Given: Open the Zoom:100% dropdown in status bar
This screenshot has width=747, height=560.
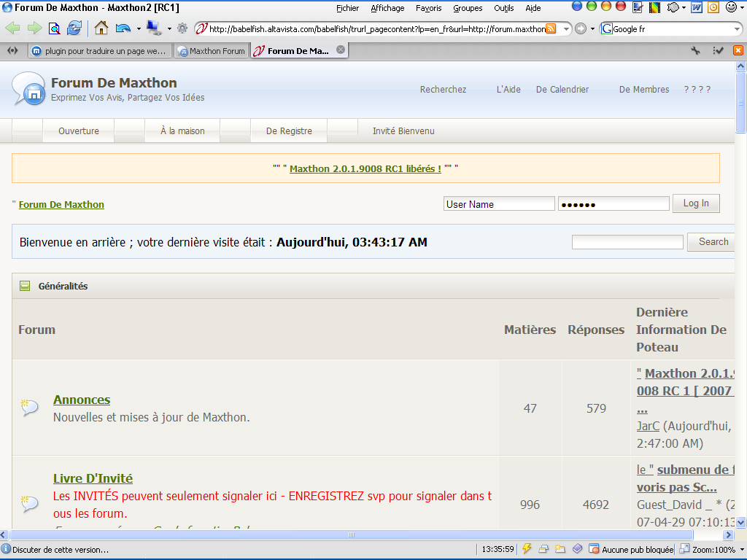Looking at the screenshot, I should pos(741,550).
